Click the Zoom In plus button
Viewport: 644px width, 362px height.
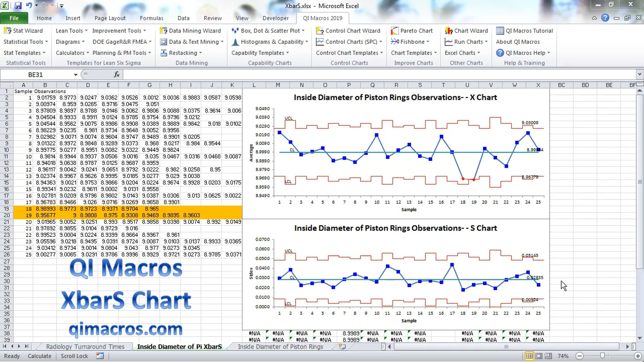point(638,356)
